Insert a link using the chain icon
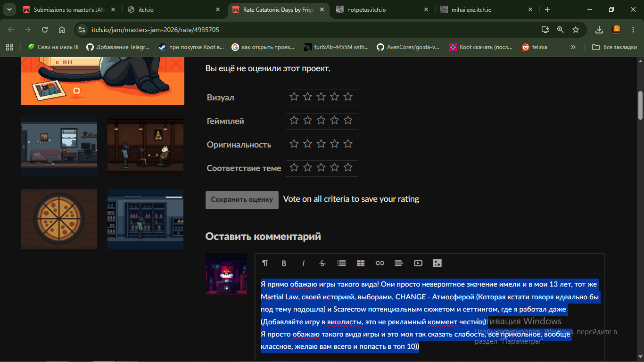 pyautogui.click(x=380, y=263)
